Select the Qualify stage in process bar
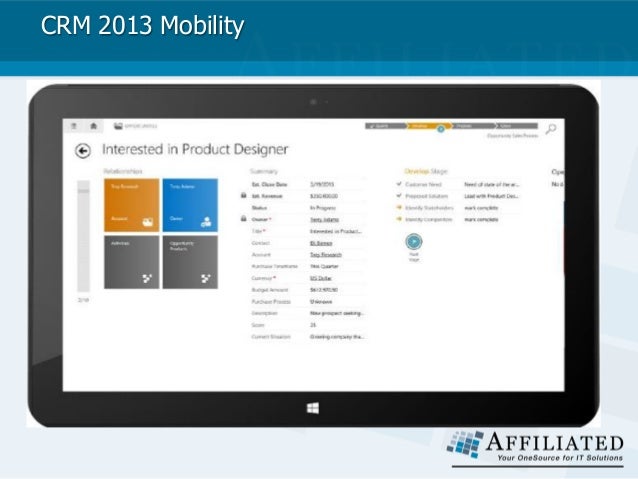 pos(385,126)
